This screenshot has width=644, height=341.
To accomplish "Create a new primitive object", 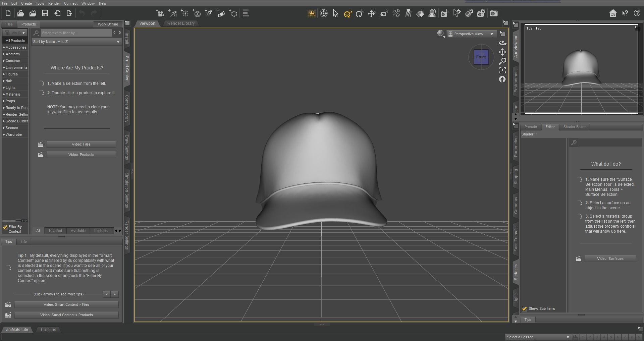I will pos(221,13).
